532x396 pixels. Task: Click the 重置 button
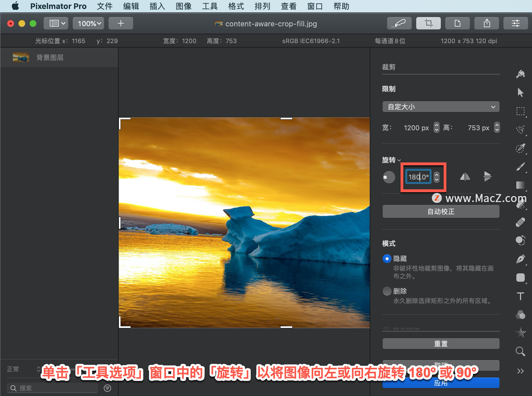pyautogui.click(x=441, y=344)
